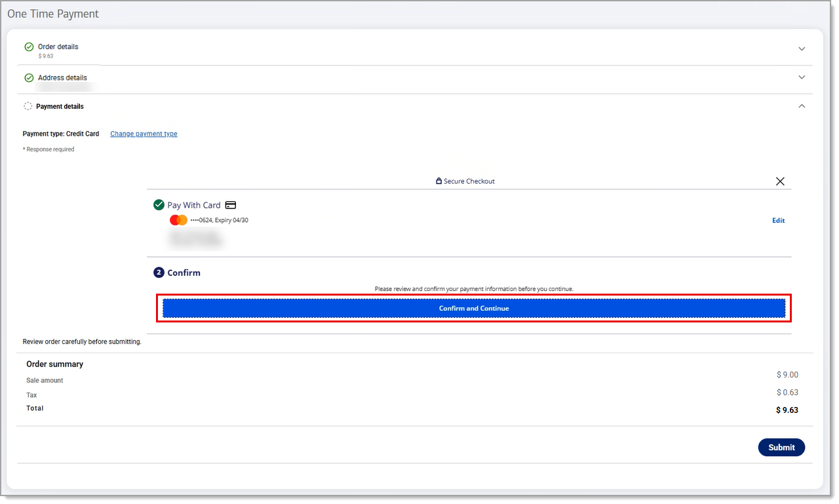Click the credit card icon beside Pay With Card
Screen dimensions: 839x504
click(x=231, y=205)
